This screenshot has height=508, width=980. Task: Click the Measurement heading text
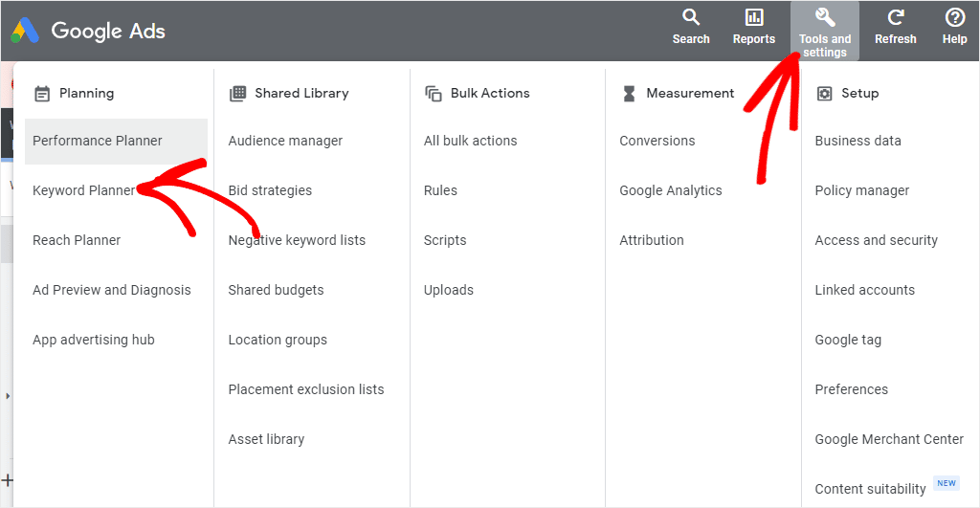click(690, 93)
